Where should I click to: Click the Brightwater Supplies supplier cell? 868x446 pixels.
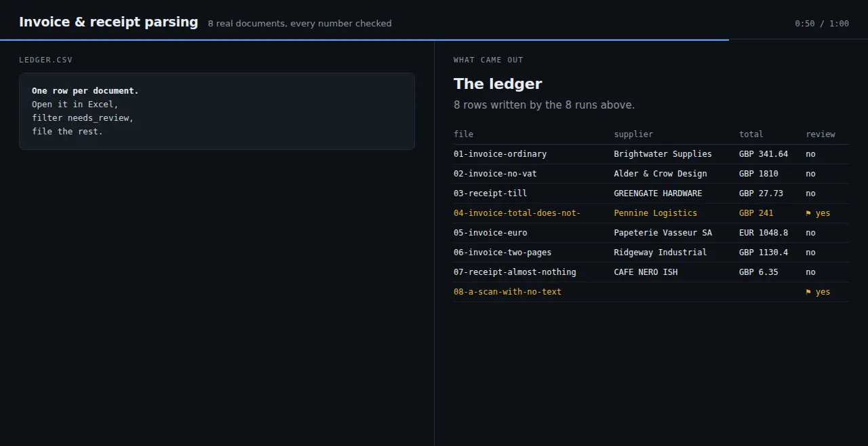pos(663,154)
